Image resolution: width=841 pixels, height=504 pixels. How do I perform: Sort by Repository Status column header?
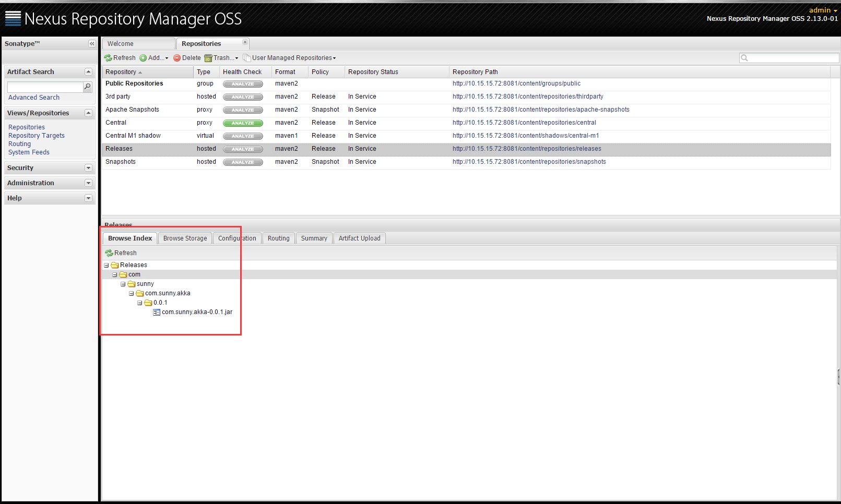click(397, 72)
